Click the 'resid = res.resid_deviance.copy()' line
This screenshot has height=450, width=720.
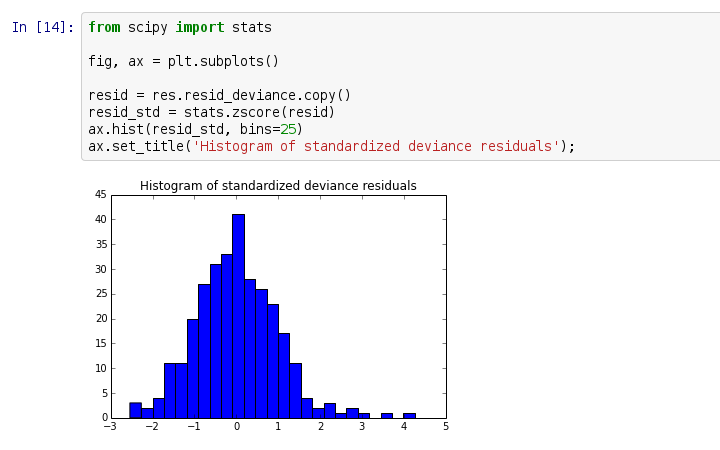click(219, 95)
